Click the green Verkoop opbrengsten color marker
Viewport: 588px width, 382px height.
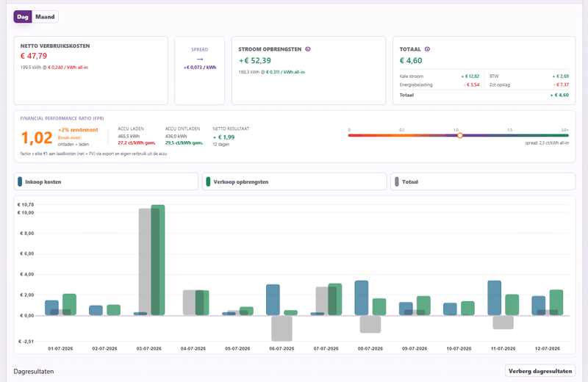(208, 181)
